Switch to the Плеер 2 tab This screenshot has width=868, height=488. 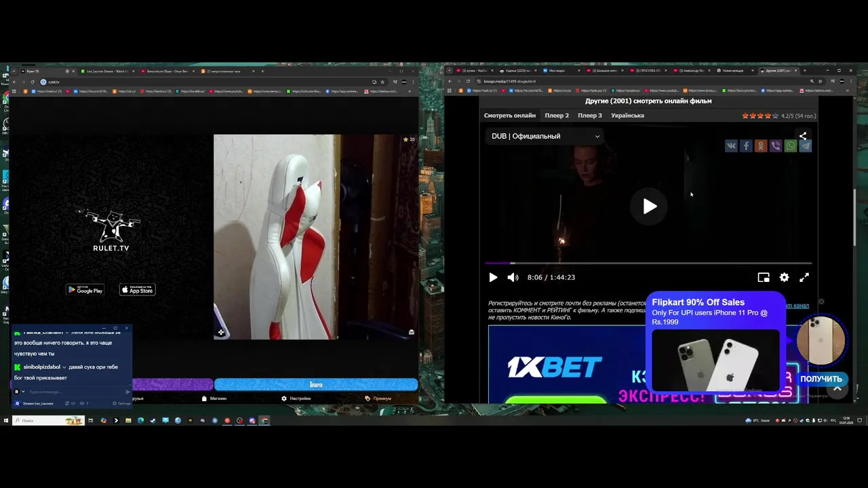557,115
